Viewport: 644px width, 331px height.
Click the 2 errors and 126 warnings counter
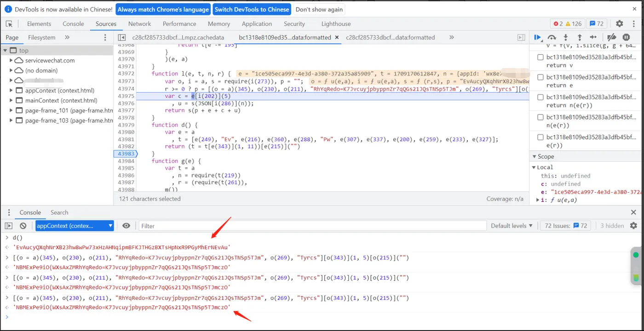[568, 24]
